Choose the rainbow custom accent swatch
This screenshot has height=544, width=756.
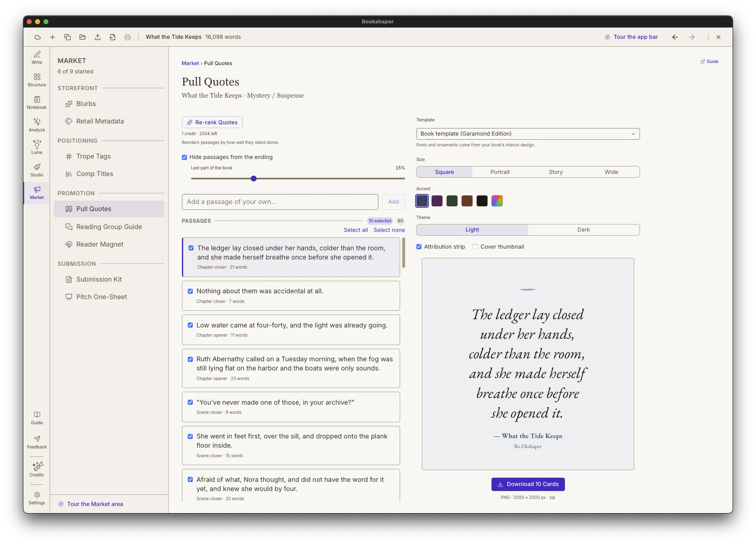[497, 201]
